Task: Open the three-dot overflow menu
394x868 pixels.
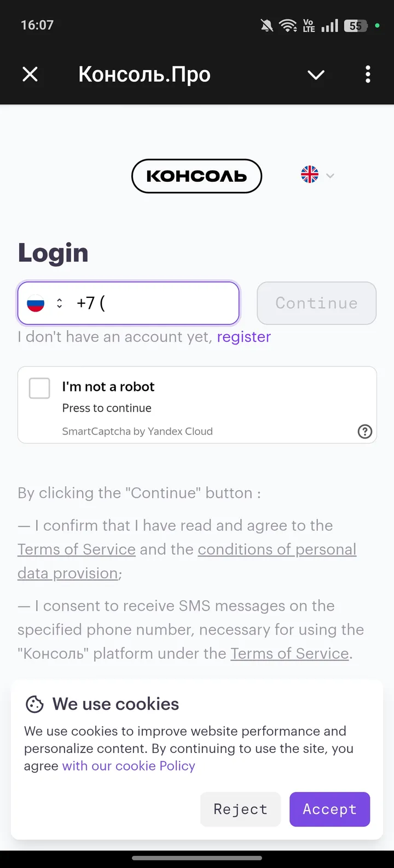Action: click(x=368, y=74)
